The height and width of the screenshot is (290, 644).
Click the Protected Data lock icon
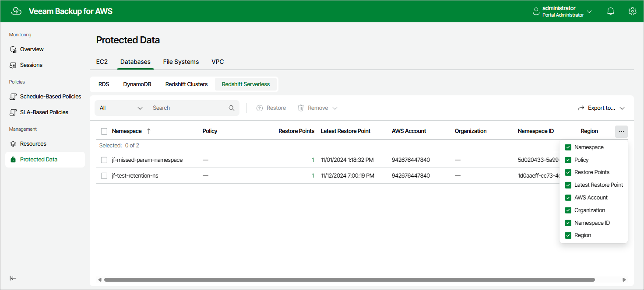(x=13, y=160)
